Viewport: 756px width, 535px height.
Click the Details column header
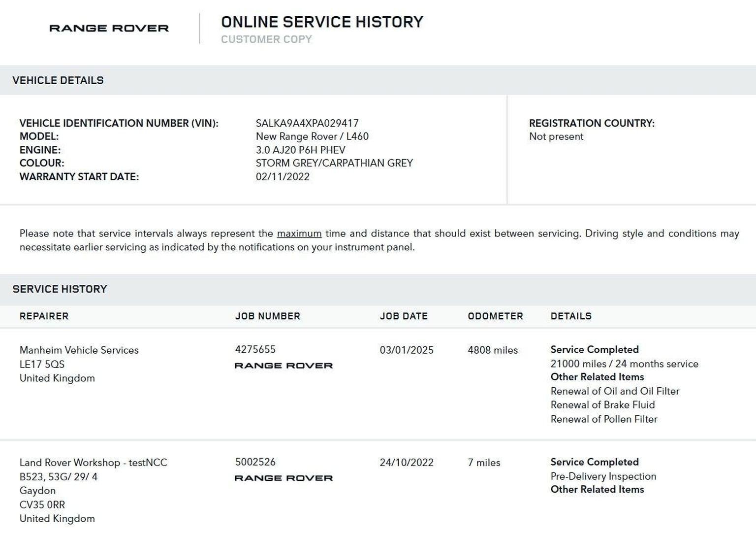[571, 316]
